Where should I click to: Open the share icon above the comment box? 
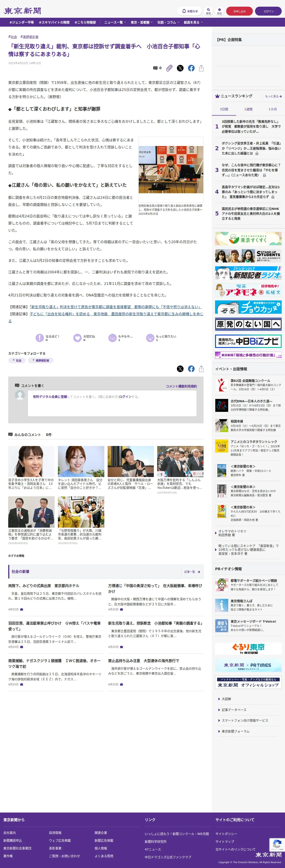click(x=201, y=369)
